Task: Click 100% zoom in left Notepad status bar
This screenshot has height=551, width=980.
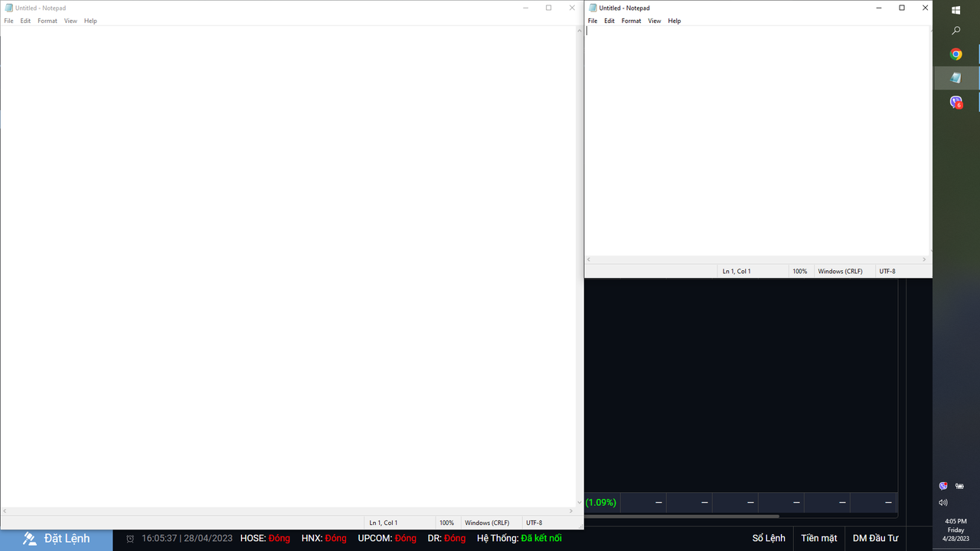Action: tap(446, 523)
